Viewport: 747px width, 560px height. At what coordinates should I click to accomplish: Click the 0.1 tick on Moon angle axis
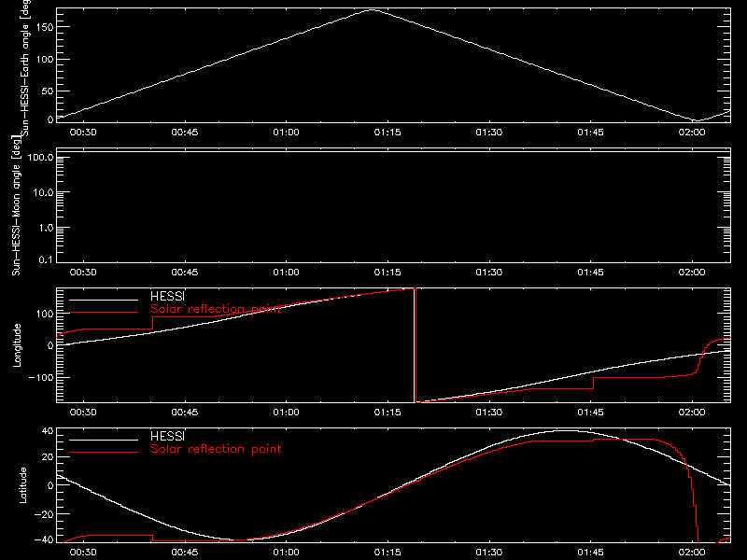tap(46, 260)
